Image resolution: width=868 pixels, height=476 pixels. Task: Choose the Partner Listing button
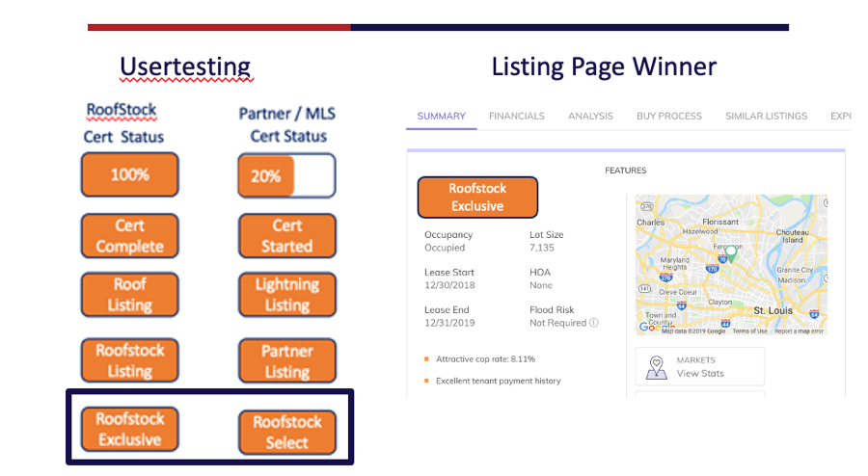(x=286, y=361)
